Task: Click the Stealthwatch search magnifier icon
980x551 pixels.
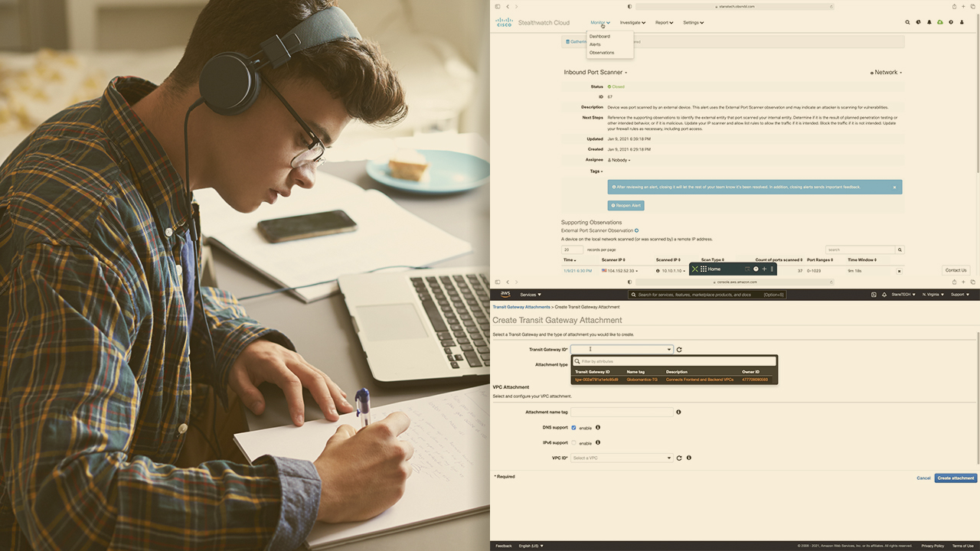Action: 908,23
